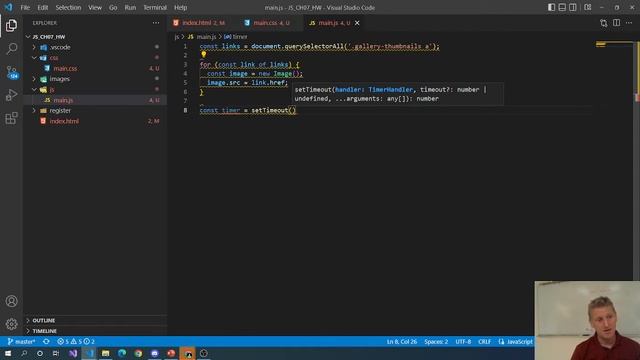Click the Open Changes editor icon

pyautogui.click(x=604, y=23)
